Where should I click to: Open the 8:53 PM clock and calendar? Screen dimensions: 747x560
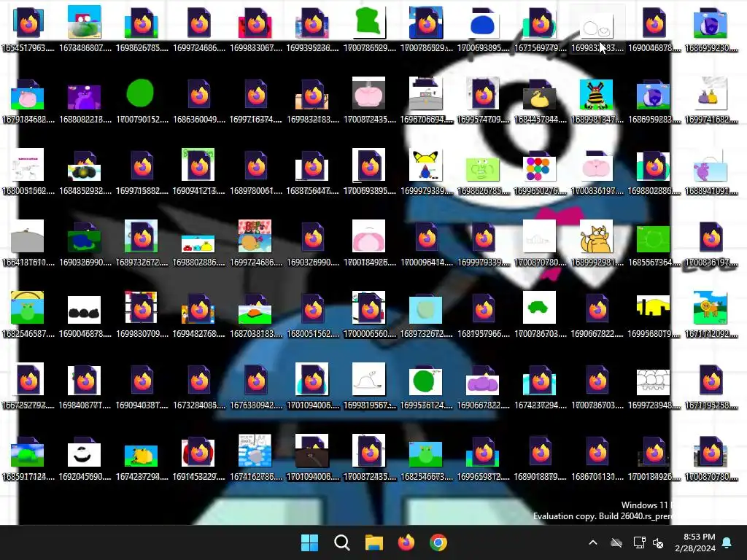click(695, 542)
